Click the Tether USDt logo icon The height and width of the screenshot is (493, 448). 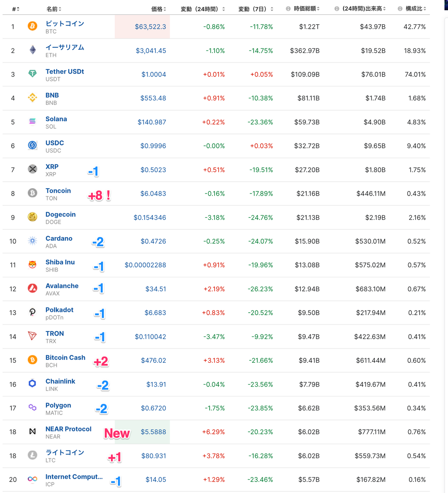pos(32,74)
